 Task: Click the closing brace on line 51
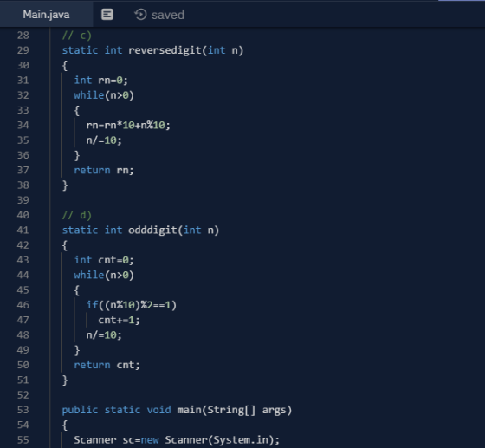(x=65, y=380)
